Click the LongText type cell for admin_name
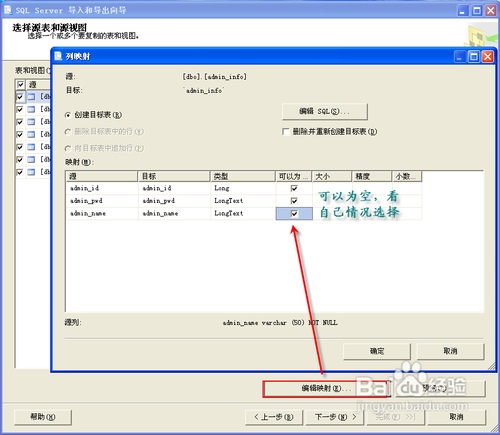500x435 pixels. pyautogui.click(x=243, y=213)
